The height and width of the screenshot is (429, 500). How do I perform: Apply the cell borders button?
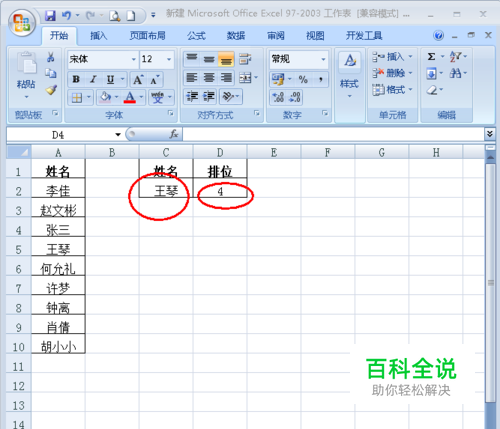pos(77,98)
